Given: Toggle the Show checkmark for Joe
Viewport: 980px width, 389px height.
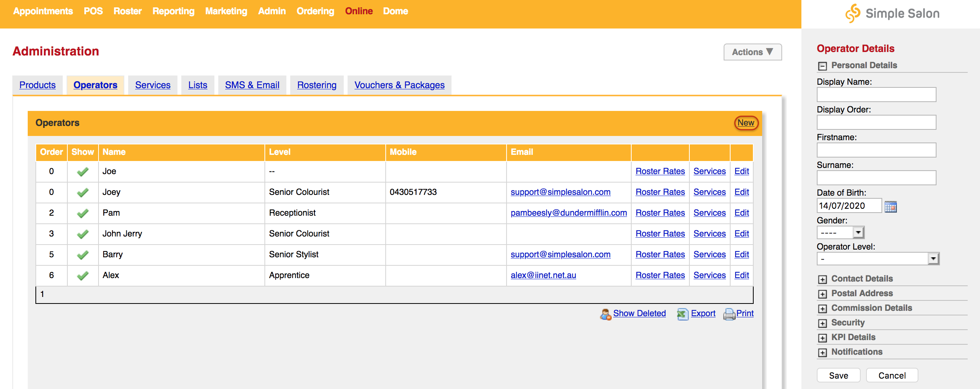Looking at the screenshot, I should (82, 172).
